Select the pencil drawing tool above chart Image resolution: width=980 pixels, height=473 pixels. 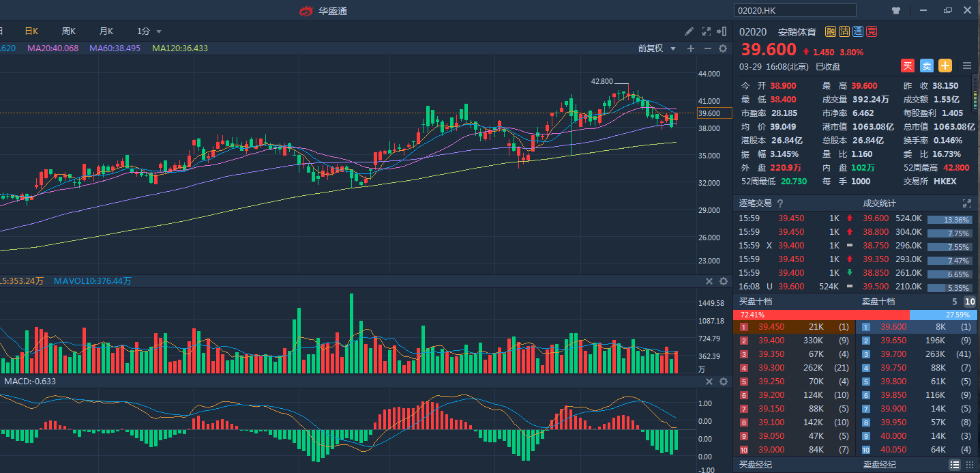pyautogui.click(x=689, y=31)
